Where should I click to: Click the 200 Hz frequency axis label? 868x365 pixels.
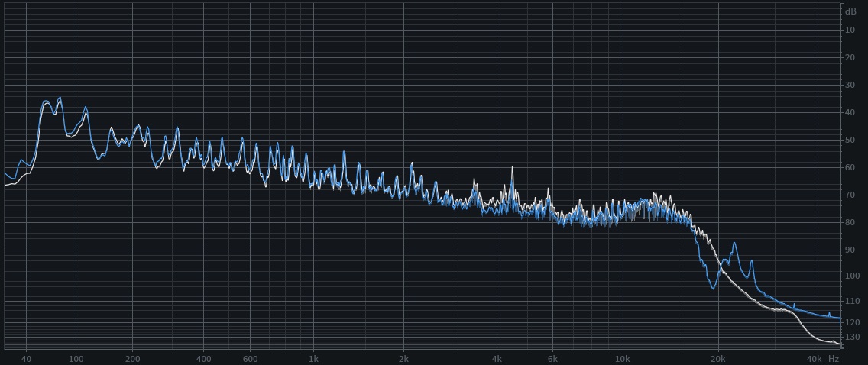coord(133,359)
